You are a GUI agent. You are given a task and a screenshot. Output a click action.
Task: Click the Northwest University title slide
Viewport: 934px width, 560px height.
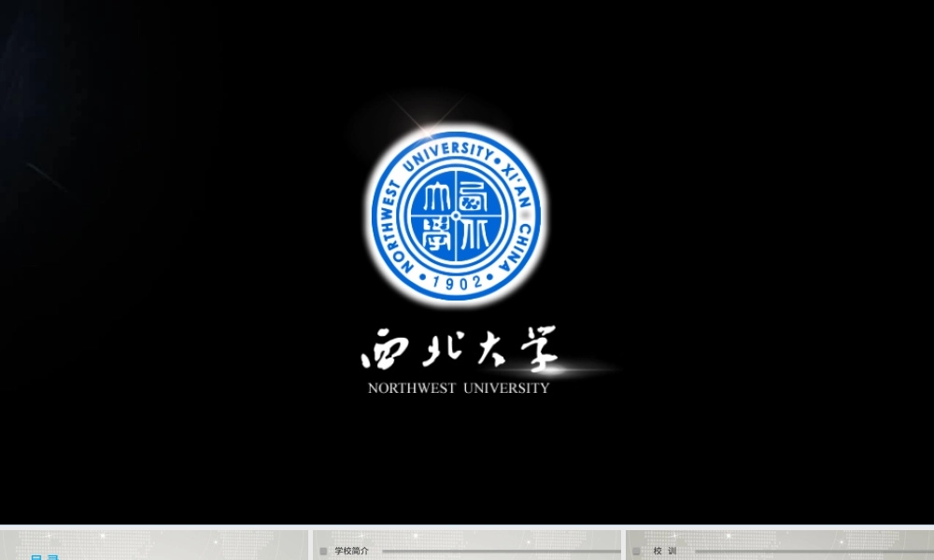pos(467,262)
